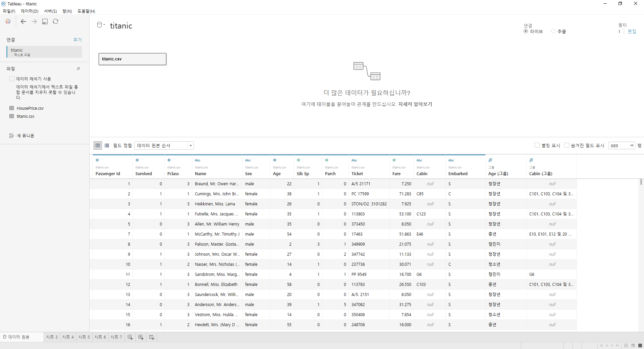Select 'Bonnell, Miss. Elizabeth' name cell
Image resolution: width=644 pixels, height=349 pixels.
point(217,285)
